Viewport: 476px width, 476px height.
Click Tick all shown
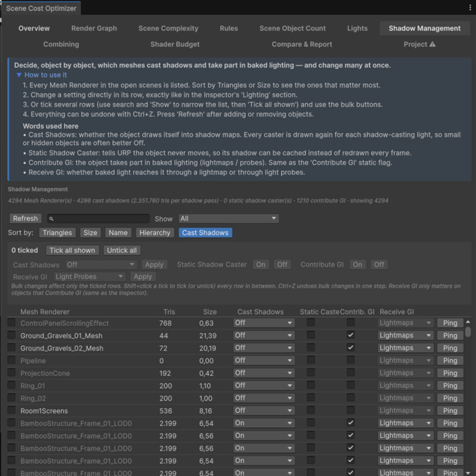coord(72,250)
